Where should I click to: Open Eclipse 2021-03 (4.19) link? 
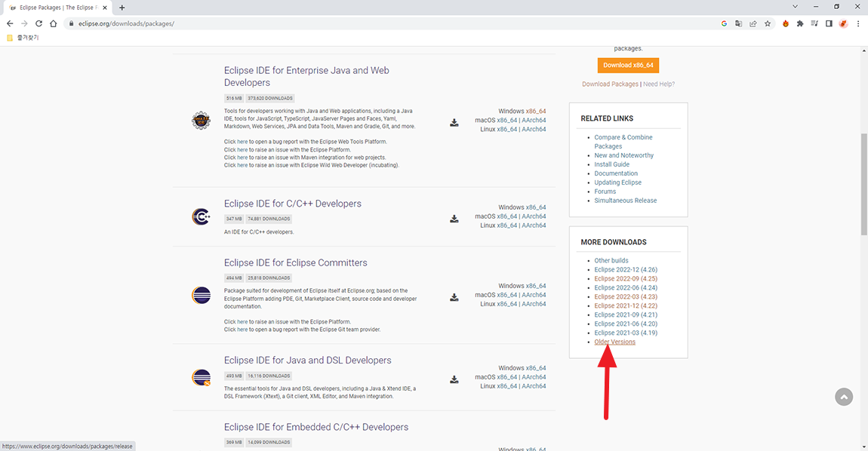coord(626,333)
